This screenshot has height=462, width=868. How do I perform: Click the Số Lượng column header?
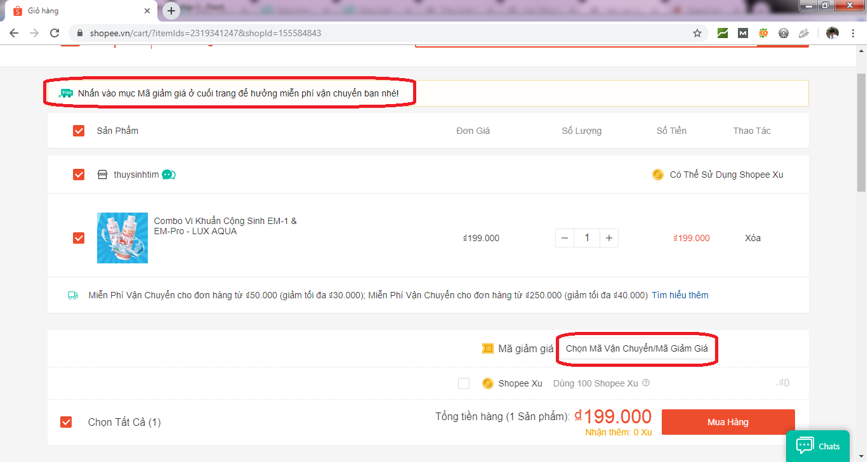(582, 131)
